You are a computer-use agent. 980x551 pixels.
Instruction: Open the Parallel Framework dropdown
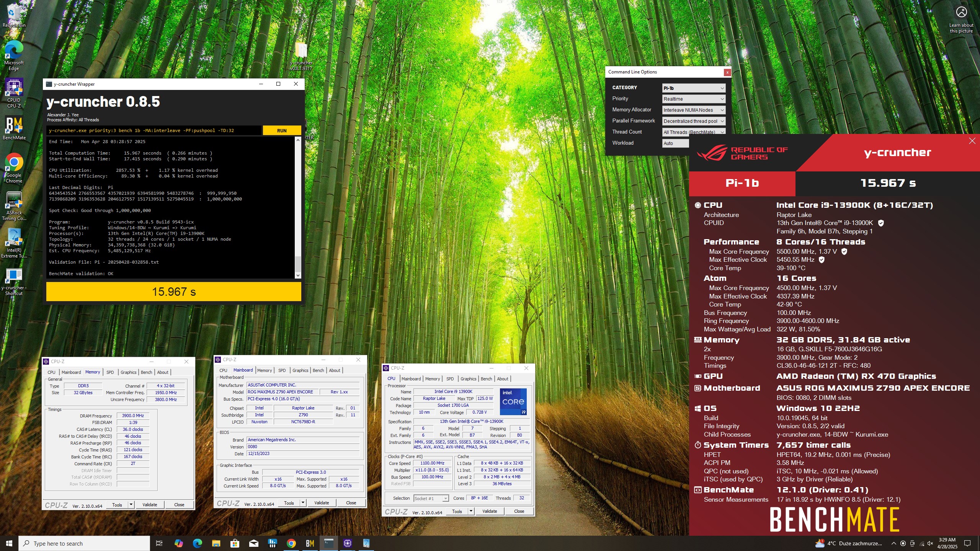[694, 121]
